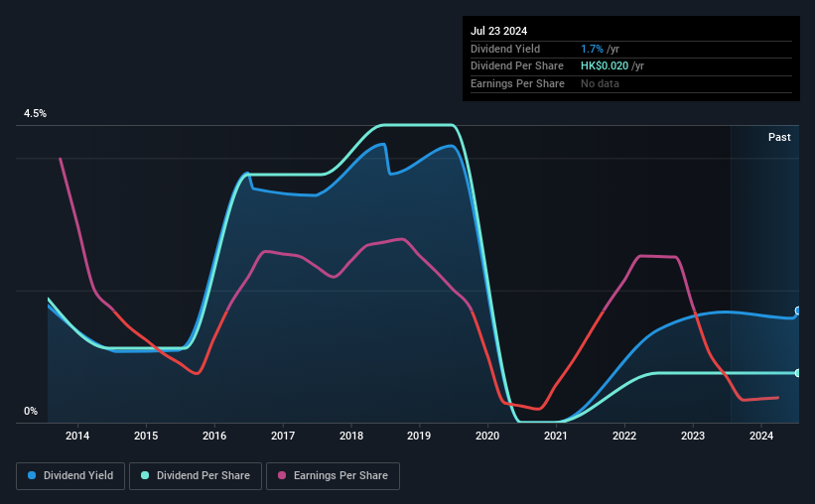Click the Earnings Per Share row label in tooltip

point(517,83)
